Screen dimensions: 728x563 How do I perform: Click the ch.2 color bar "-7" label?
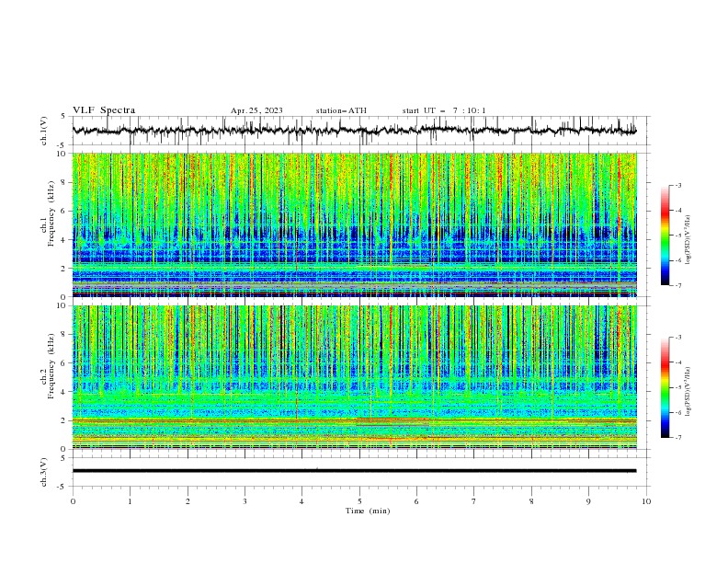click(678, 438)
